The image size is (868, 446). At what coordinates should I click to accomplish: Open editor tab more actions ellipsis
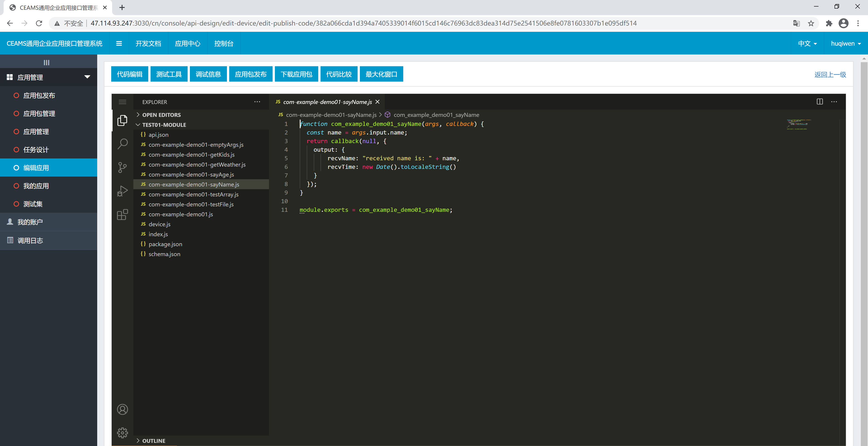tap(834, 102)
